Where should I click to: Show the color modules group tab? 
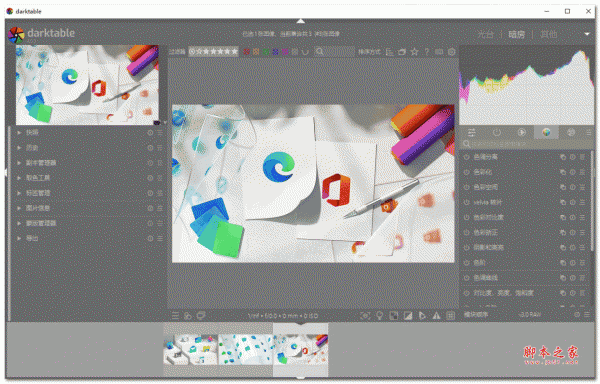[x=546, y=133]
